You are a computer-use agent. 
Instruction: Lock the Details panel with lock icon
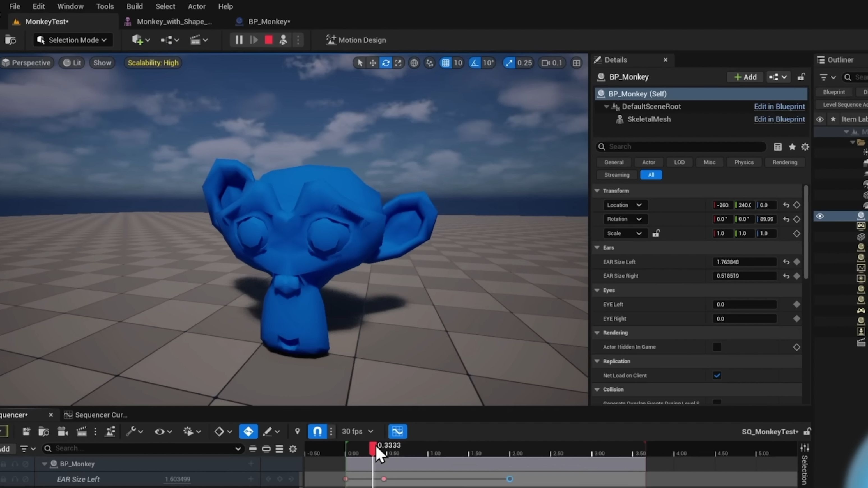801,77
